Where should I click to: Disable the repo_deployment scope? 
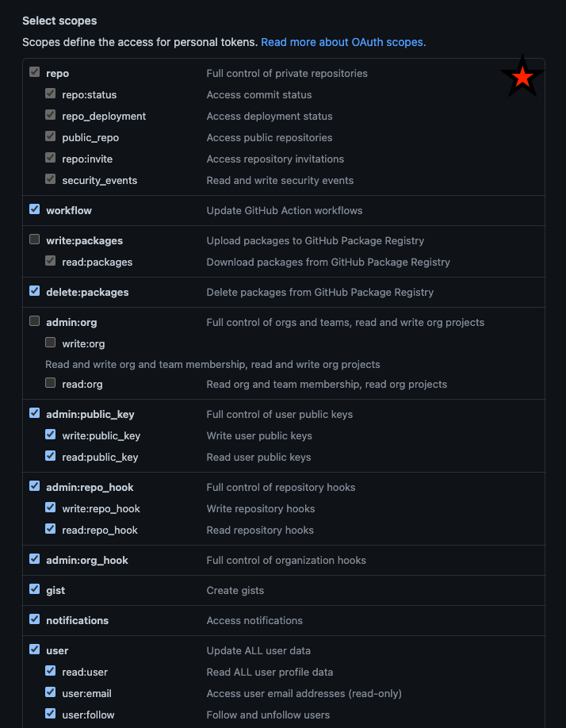point(50,114)
